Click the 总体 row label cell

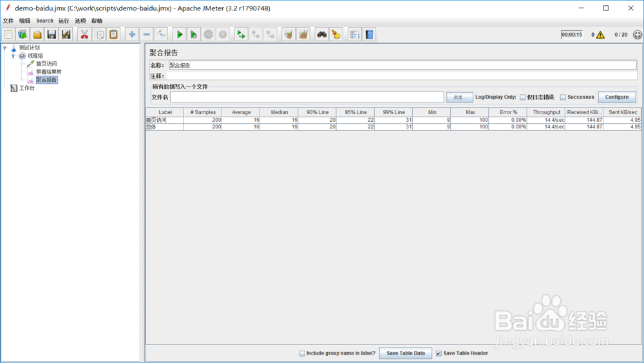165,127
